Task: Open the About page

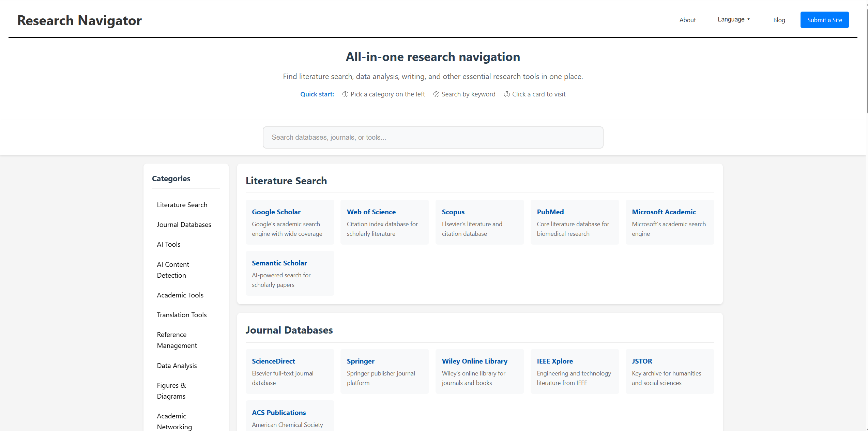Action: point(687,20)
